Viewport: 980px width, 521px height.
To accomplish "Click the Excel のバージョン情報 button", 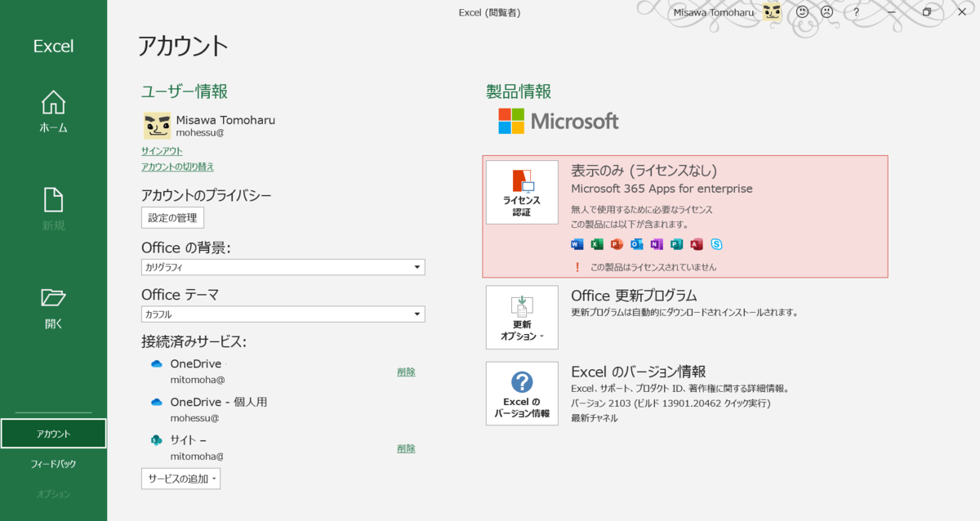I will point(522,394).
